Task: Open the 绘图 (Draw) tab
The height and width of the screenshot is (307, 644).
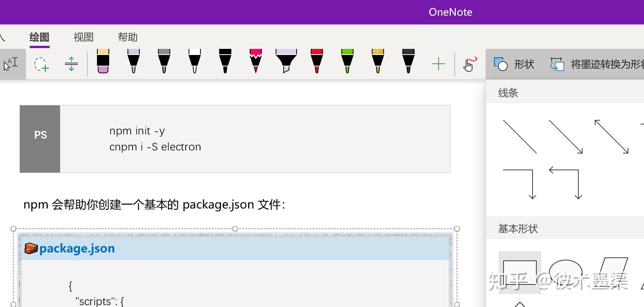Action: pyautogui.click(x=39, y=37)
